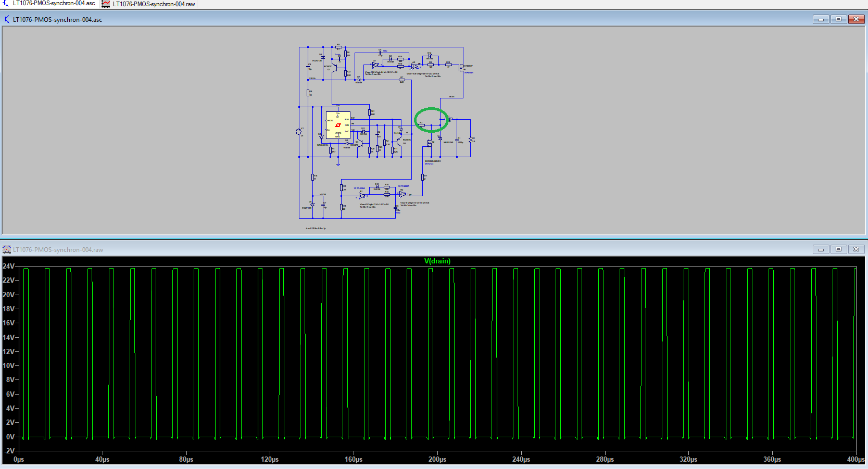Viewport: 868px width, 469px height.
Task: Click the .tran directive text under schematic
Action: click(316, 228)
